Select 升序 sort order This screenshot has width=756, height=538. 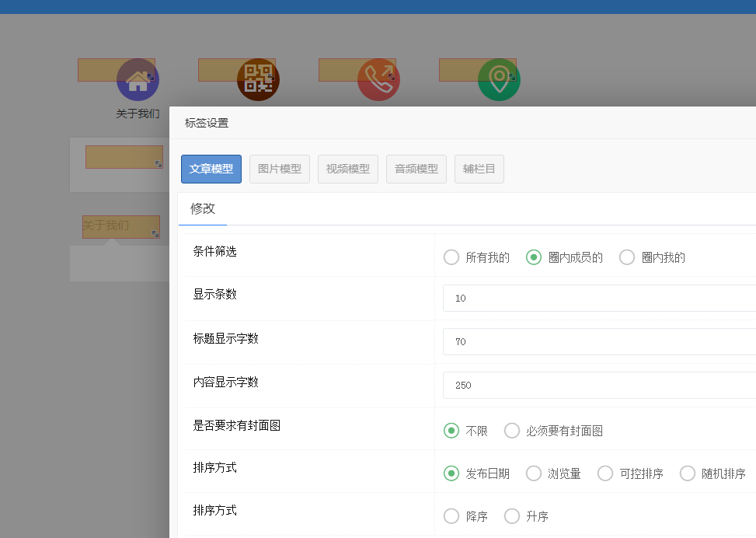(512, 516)
